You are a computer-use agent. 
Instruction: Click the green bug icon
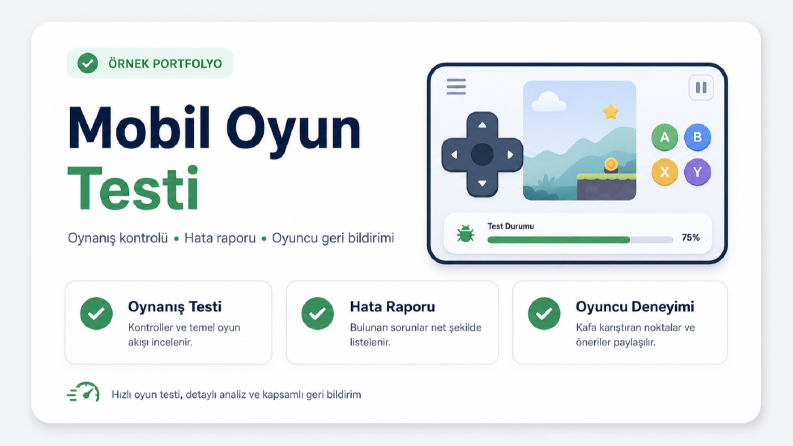click(x=465, y=234)
